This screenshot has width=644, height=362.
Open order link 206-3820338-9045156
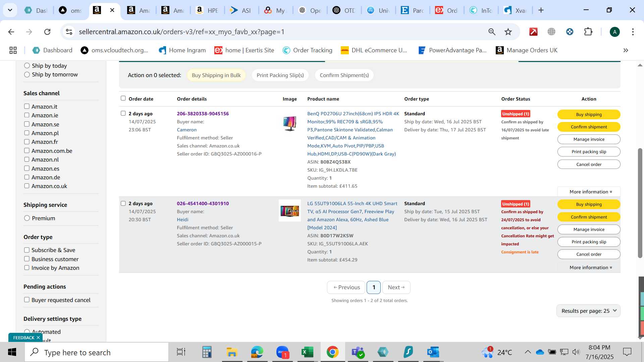[203, 114]
